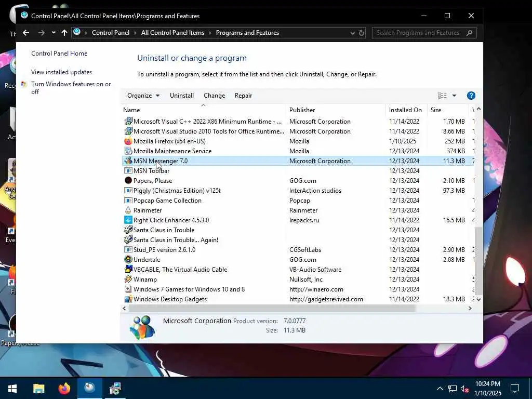
Task: Click Control Panel in the breadcrumb
Action: coord(111,33)
